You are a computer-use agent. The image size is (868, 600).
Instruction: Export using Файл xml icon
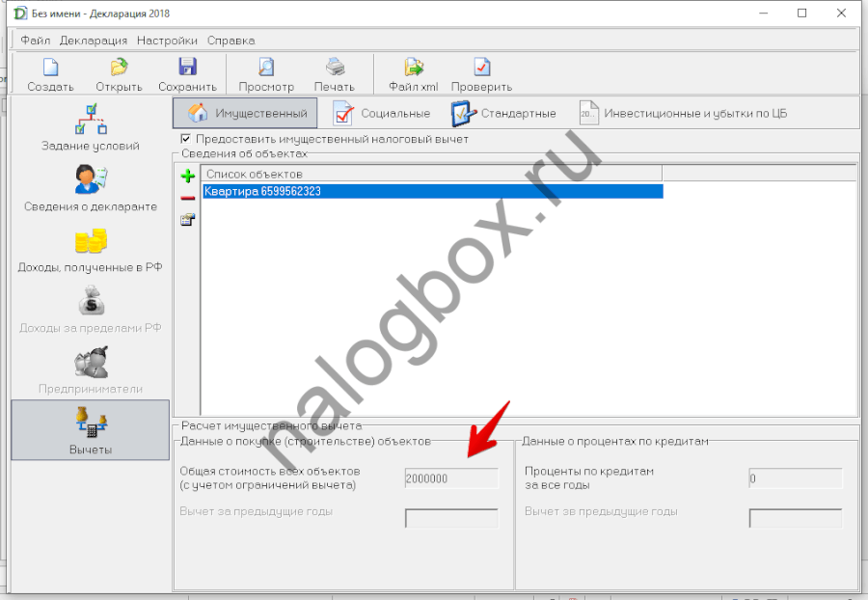pos(413,68)
